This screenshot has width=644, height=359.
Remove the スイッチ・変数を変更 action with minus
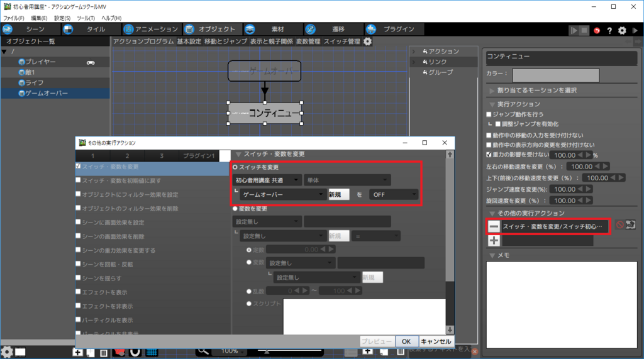[x=494, y=226]
